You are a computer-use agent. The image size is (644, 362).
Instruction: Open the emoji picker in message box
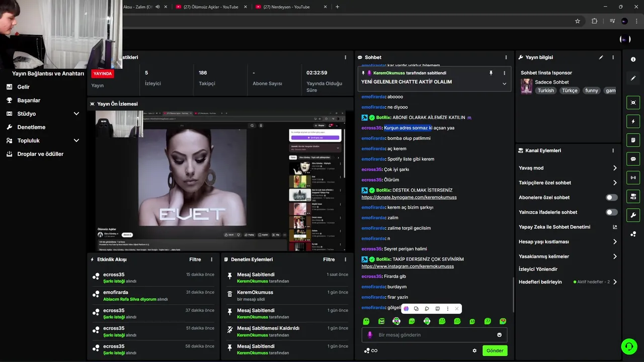pyautogui.click(x=499, y=335)
